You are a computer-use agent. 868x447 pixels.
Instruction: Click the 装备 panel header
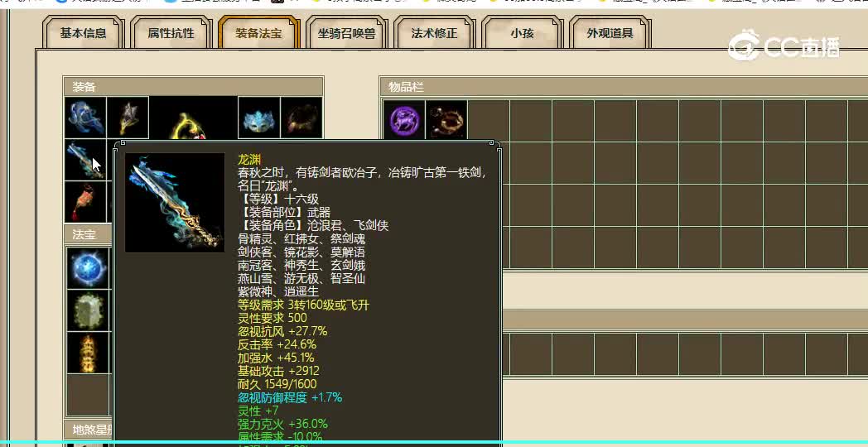click(x=193, y=86)
